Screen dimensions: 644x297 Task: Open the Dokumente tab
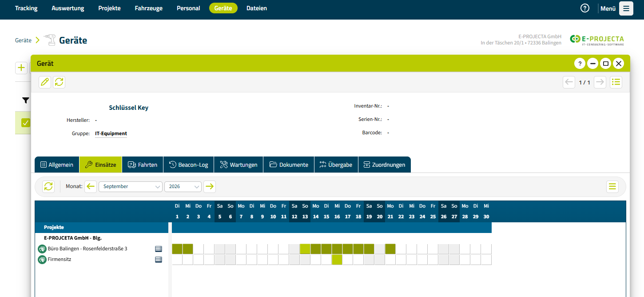(289, 165)
